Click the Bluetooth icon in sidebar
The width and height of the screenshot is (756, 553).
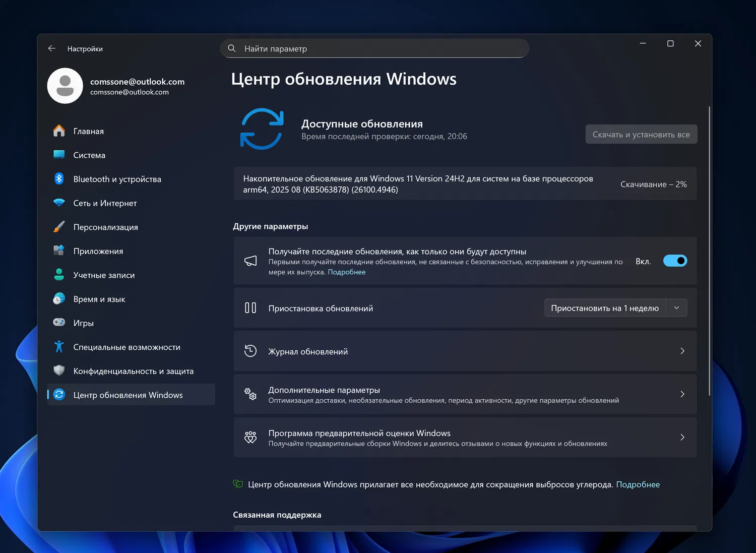59,178
